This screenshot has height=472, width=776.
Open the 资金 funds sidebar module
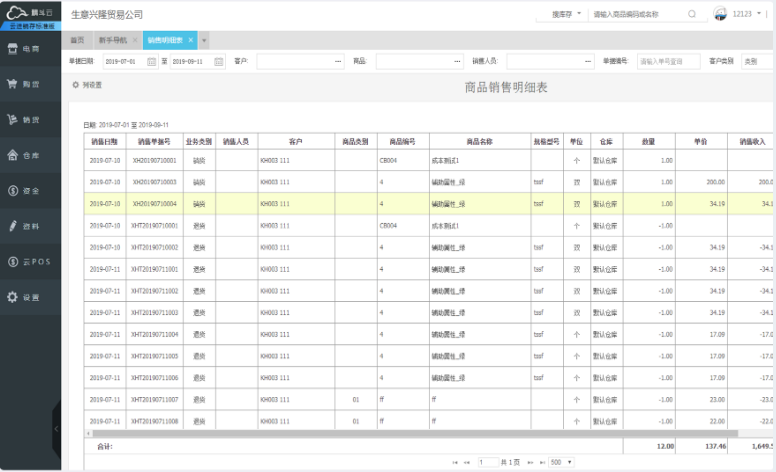click(x=30, y=191)
